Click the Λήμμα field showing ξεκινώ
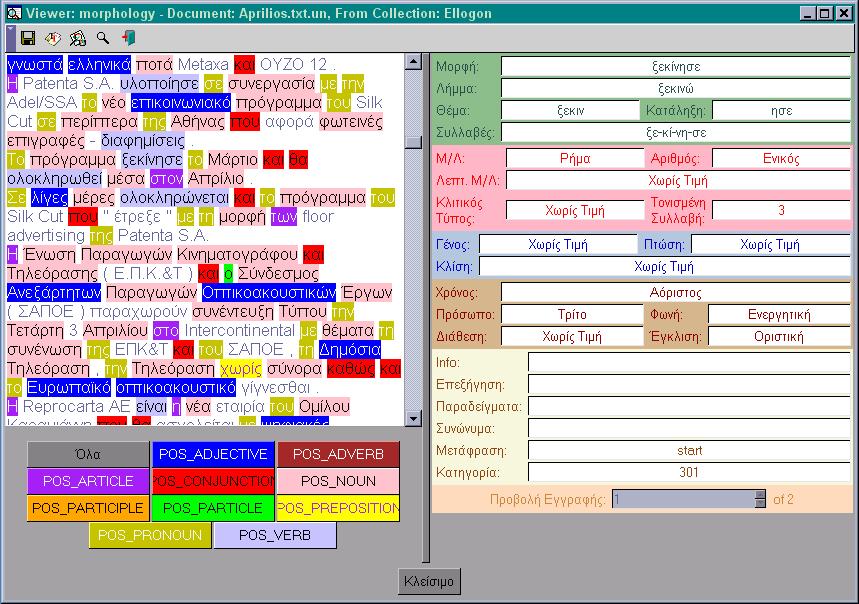859x604 pixels. click(675, 89)
